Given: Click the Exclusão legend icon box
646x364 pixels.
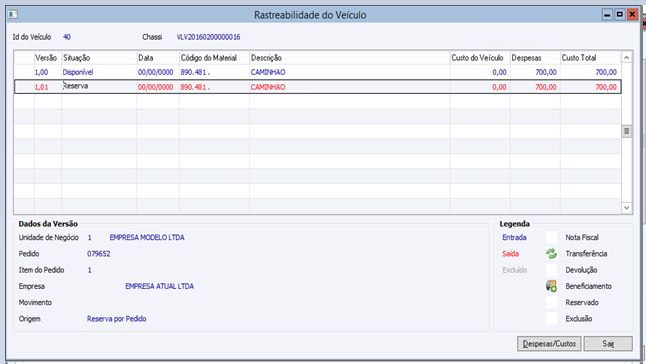Looking at the screenshot, I should (551, 319).
